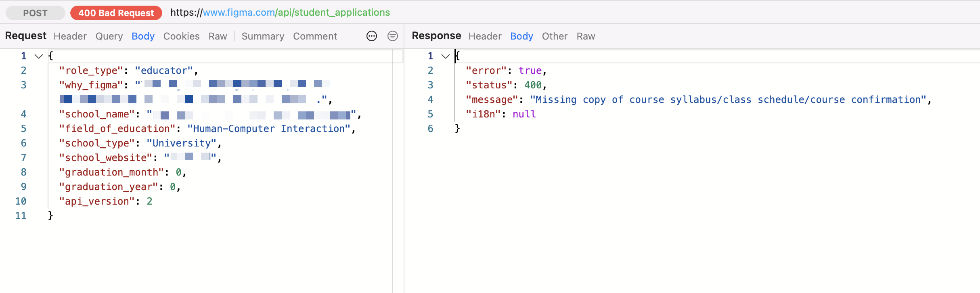Switch to the Request Header tab
The image size is (980, 293).
pyautogui.click(x=70, y=36)
